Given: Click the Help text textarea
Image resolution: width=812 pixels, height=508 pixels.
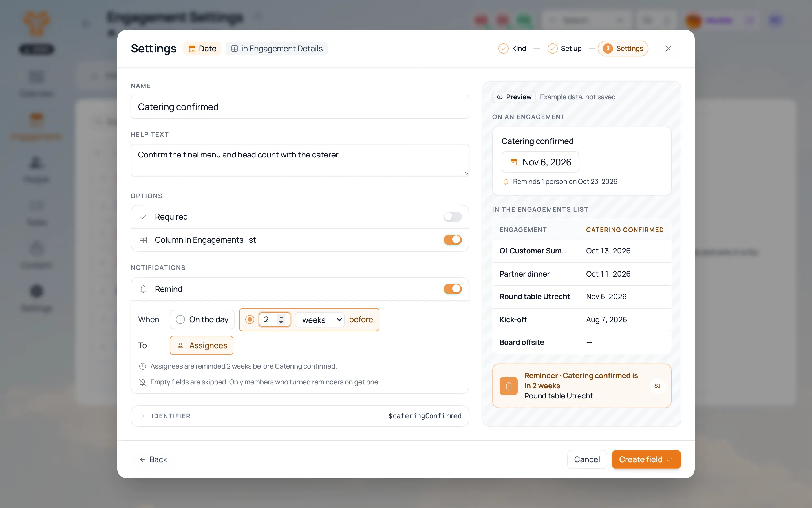Looking at the screenshot, I should coord(300,160).
